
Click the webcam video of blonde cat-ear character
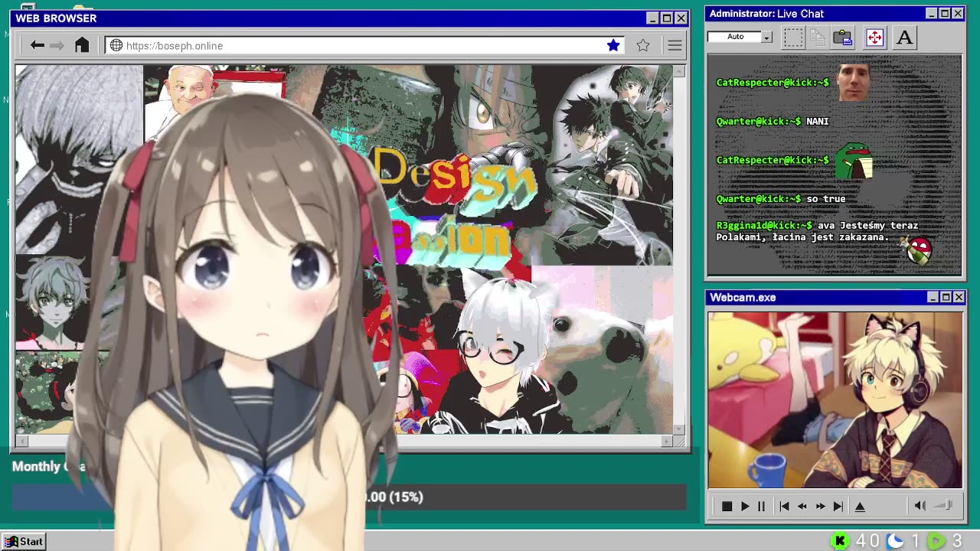[835, 400]
